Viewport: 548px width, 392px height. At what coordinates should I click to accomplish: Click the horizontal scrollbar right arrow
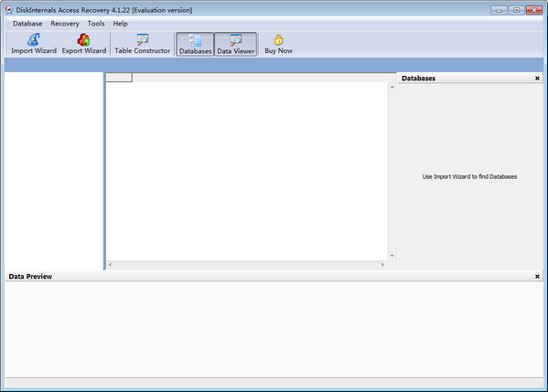click(382, 265)
